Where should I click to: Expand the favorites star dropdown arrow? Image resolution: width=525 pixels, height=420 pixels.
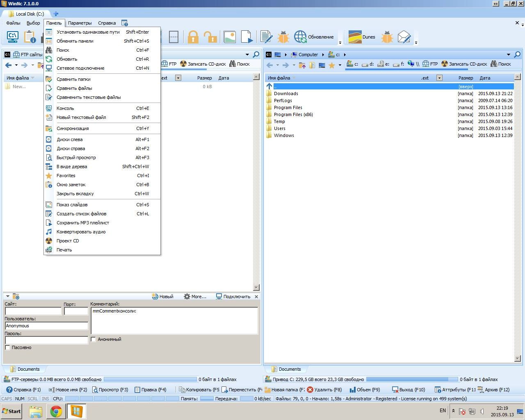340,65
